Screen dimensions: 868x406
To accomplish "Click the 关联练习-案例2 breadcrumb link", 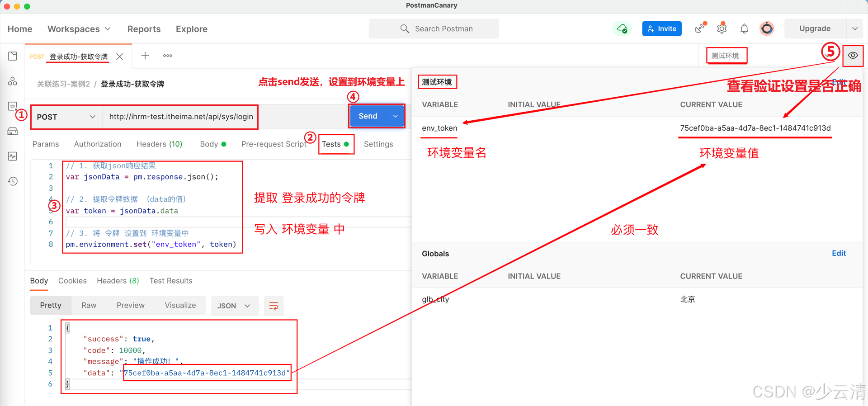I will (63, 84).
